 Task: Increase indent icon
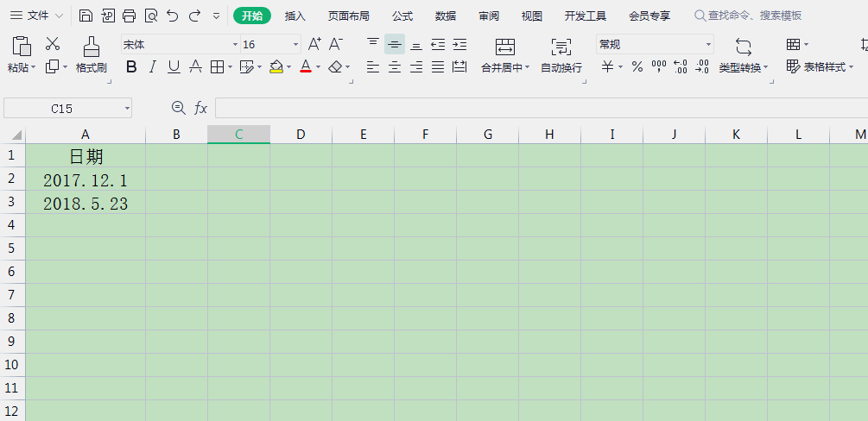459,44
